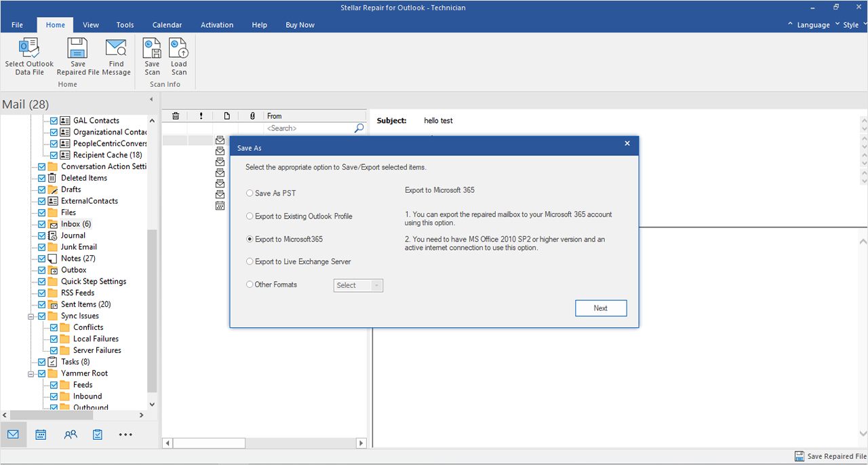Click the folder tree vertical scrollbar
Image resolution: width=868 pixels, height=465 pixels.
[x=152, y=311]
